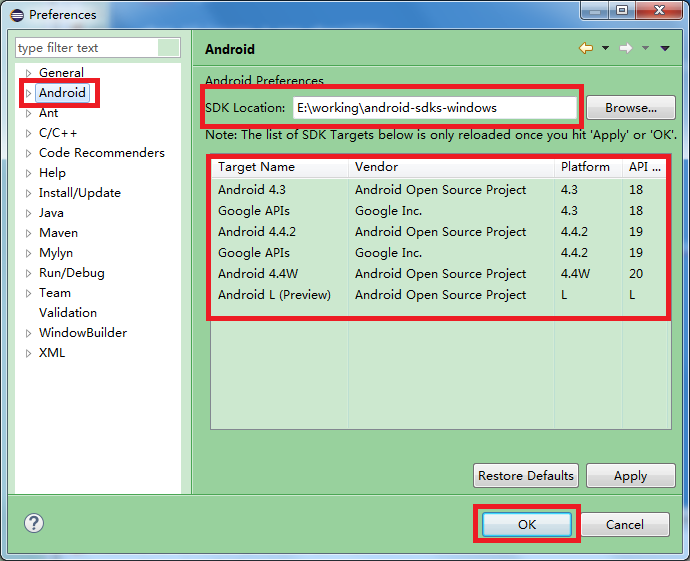Sort by API level column header

coord(644,167)
